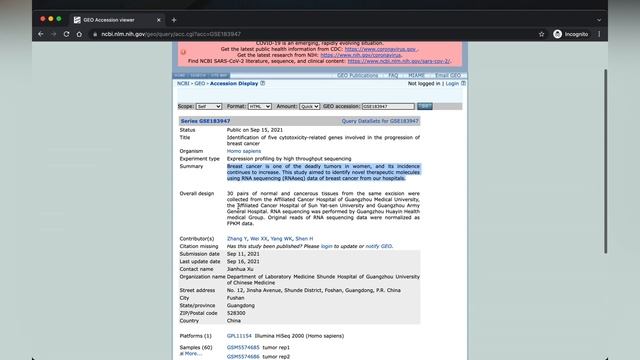Open platform GPL11154
Viewport: 640px width, 360px height.
click(239, 336)
